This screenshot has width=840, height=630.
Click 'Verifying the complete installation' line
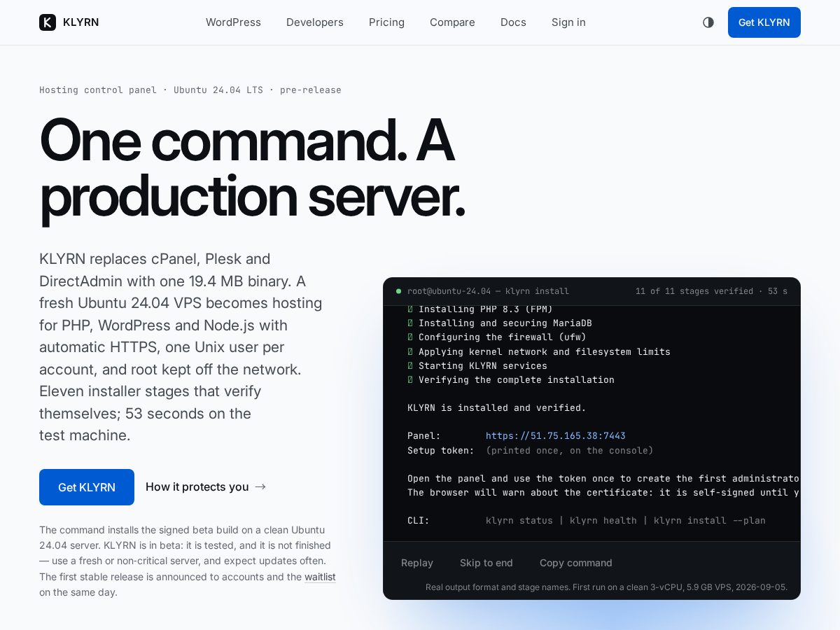(x=517, y=379)
